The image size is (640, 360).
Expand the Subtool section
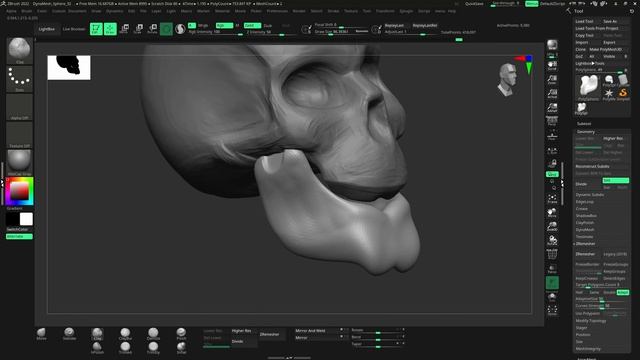coord(584,124)
